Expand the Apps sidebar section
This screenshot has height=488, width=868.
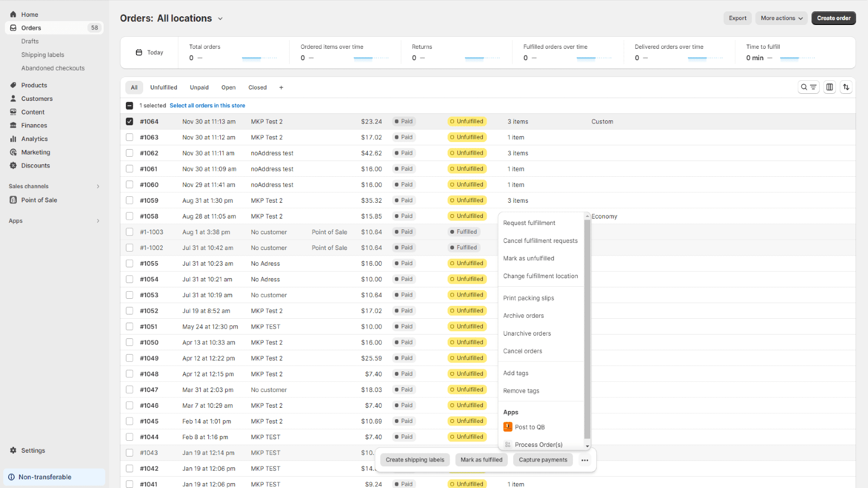(x=98, y=221)
